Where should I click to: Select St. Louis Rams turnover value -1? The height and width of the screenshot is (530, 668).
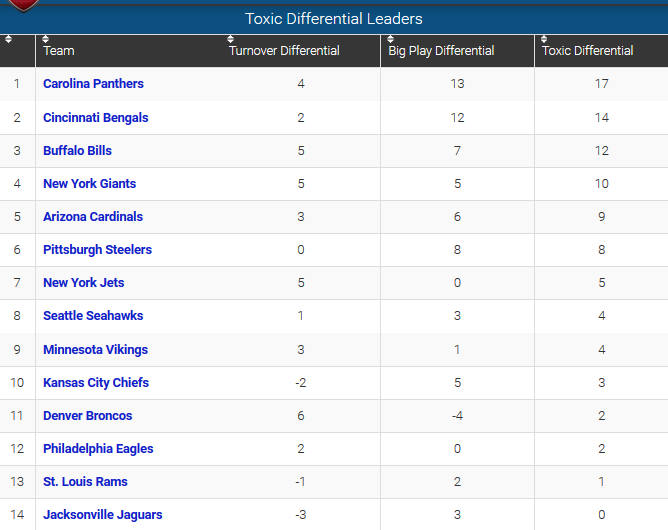[x=301, y=482]
